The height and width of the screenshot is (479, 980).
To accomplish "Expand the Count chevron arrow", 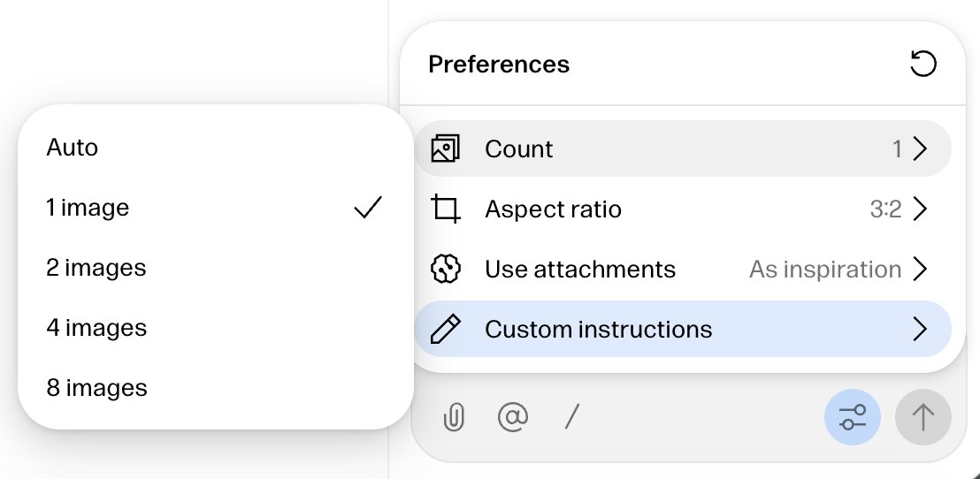I will tap(919, 148).
